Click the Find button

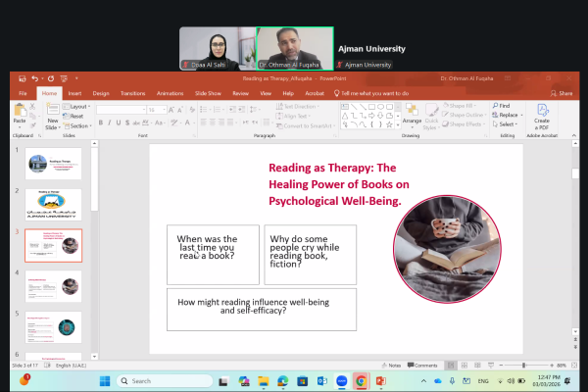(502, 106)
